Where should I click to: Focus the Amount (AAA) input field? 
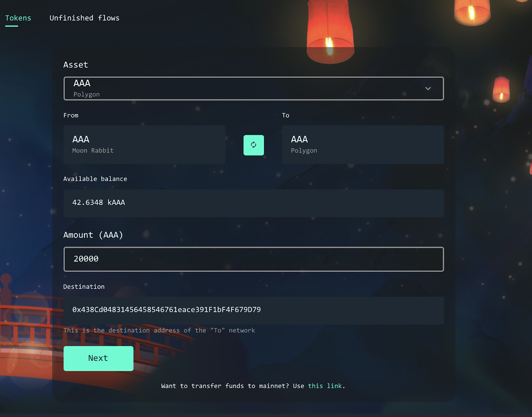coord(254,259)
